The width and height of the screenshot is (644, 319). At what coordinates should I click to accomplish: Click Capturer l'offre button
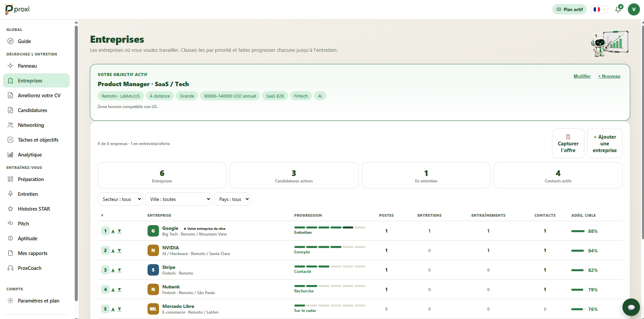[568, 143]
